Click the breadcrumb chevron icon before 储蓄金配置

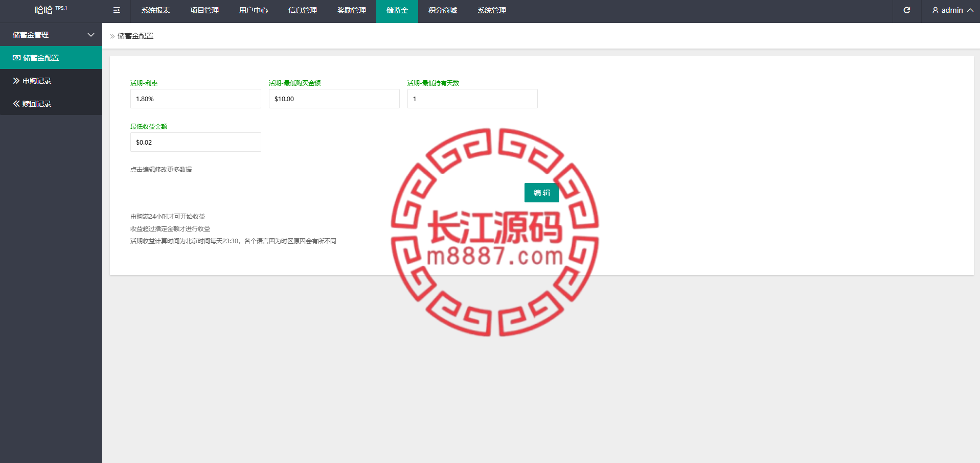pos(112,36)
